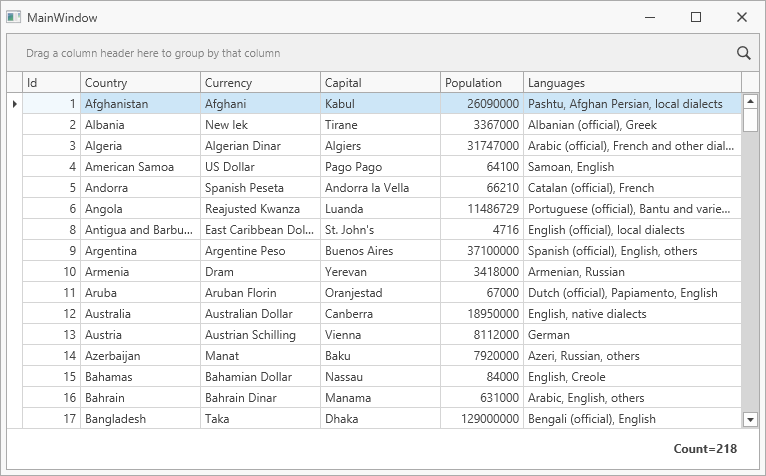Screen dimensions: 766x476
Task: Click the scrollbar up arrow
Action: 750,102
